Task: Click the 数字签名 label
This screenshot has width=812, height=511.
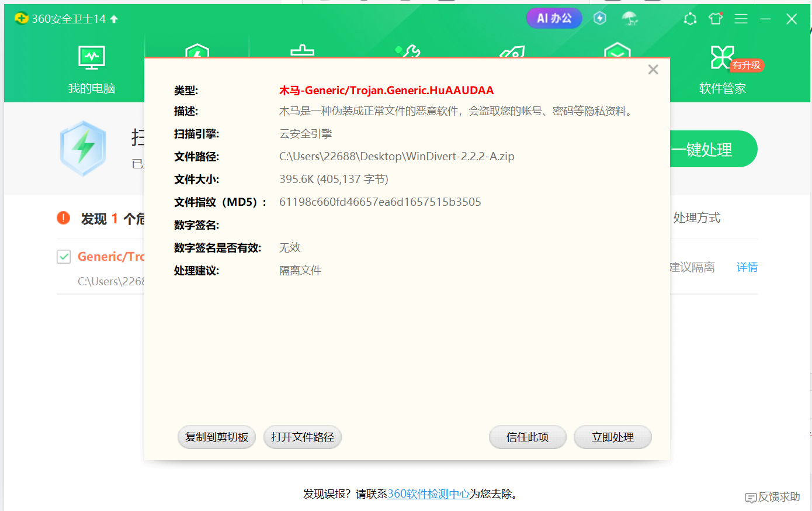Action: [196, 225]
